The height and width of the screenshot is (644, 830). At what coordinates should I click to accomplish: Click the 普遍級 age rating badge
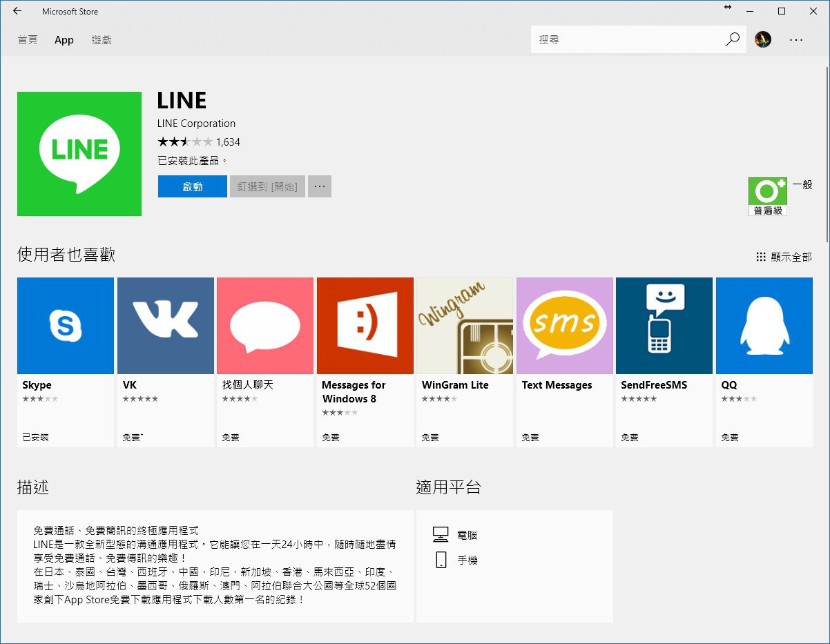point(767,196)
